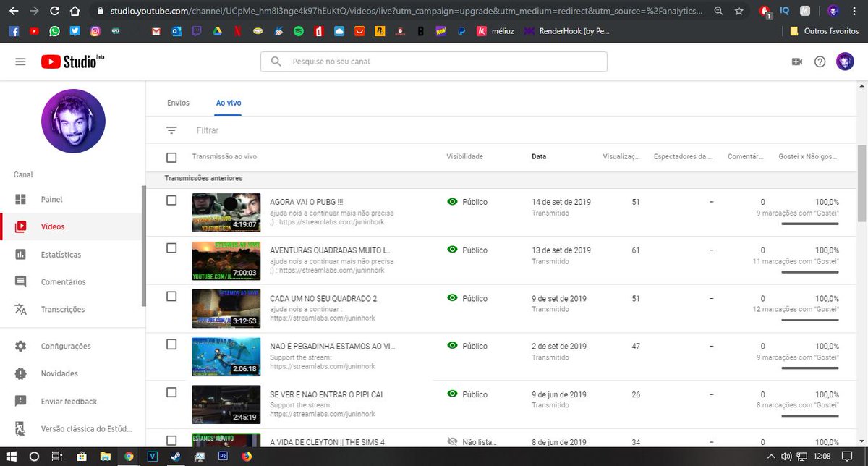Select checkbox for AVENTURAS QUADRADAS MUITO L...
The image size is (868, 466).
171,247
